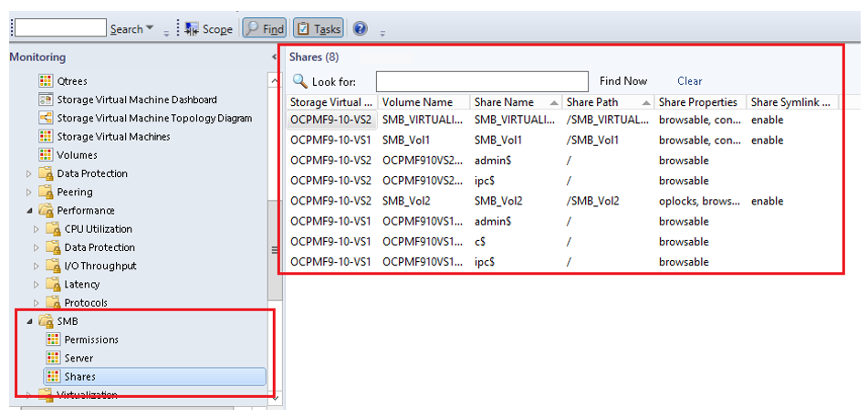Click the navigation tree vertical scrollbar thumb

pyautogui.click(x=275, y=251)
